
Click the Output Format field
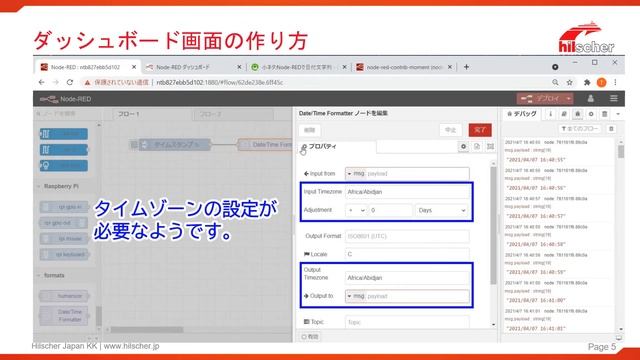coord(407,236)
